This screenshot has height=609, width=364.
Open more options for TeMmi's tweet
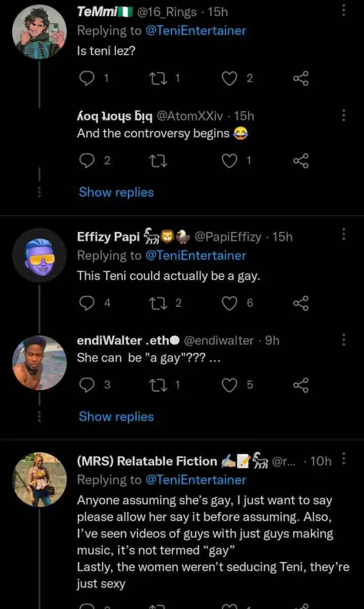click(343, 10)
